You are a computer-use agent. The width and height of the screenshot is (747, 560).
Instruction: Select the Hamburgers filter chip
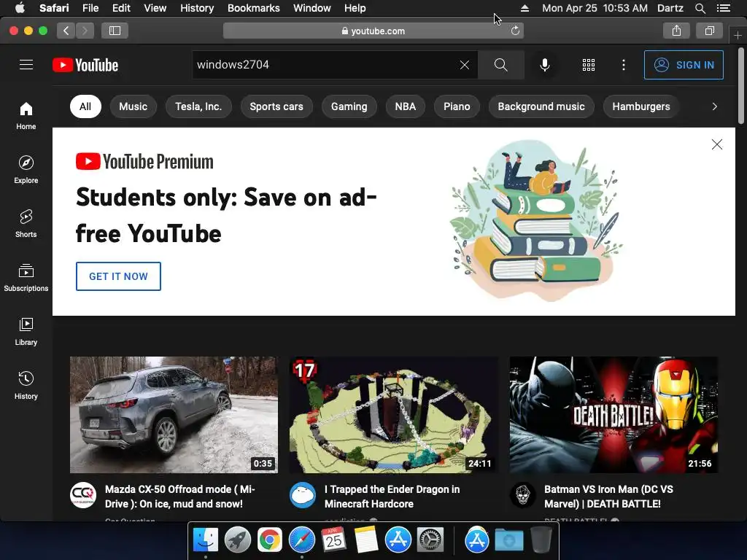tap(641, 106)
